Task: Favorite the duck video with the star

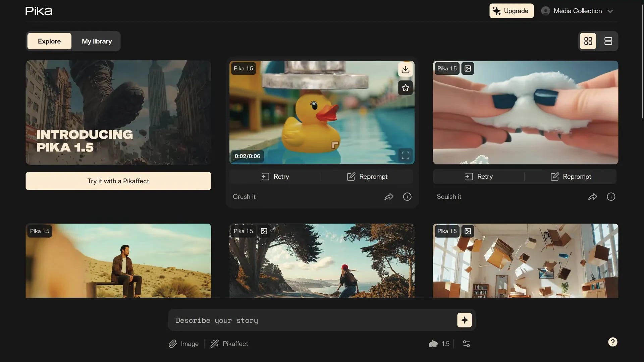Action: (x=405, y=88)
